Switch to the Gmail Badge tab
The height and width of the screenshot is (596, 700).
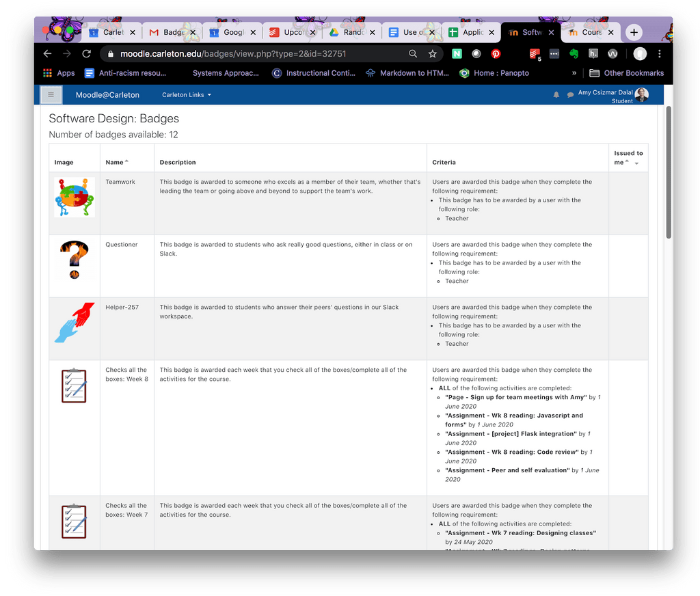point(173,32)
